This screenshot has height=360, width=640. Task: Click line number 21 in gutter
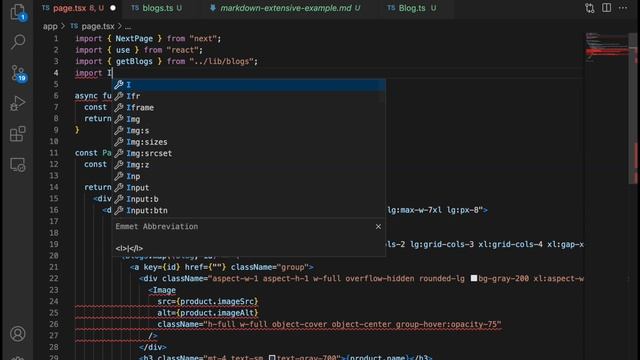tap(54, 267)
